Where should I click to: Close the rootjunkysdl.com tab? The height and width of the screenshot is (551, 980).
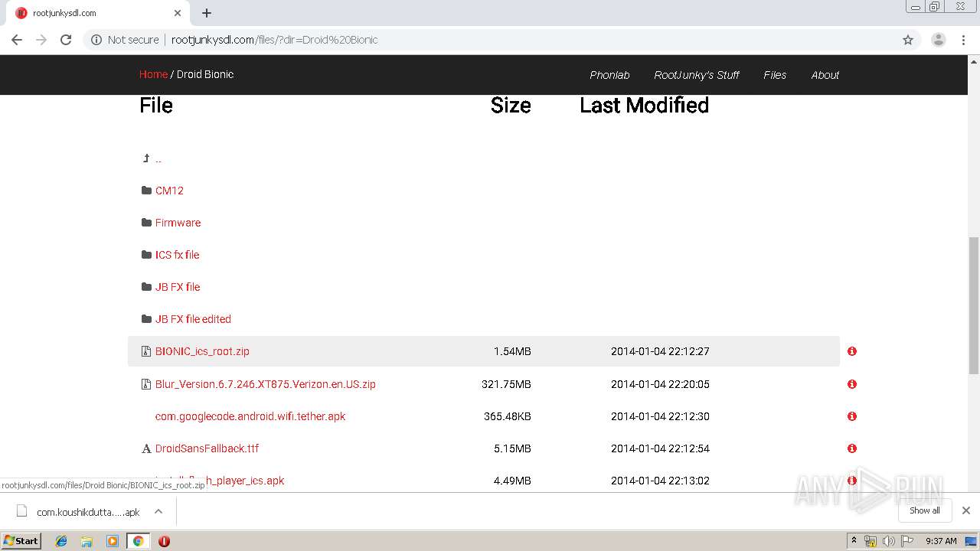178,13
